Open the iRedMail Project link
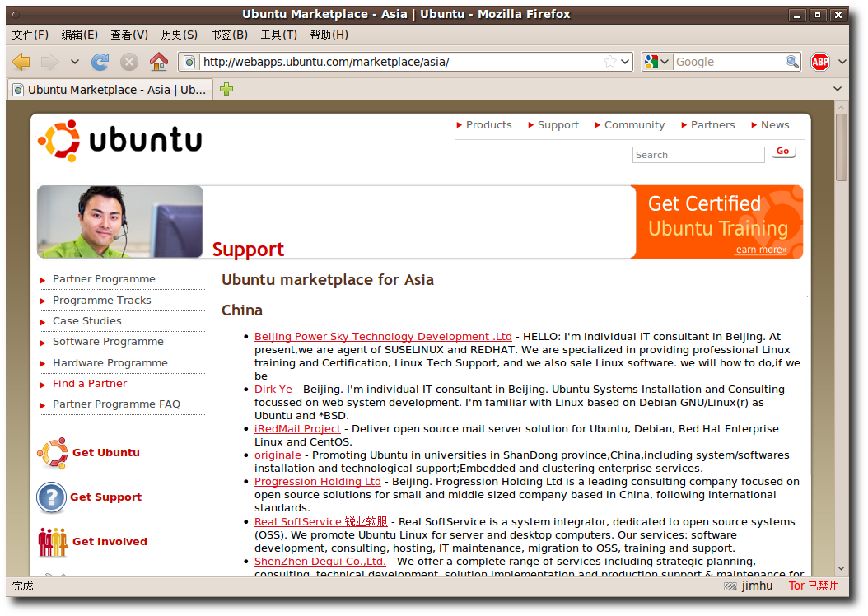 [x=297, y=429]
